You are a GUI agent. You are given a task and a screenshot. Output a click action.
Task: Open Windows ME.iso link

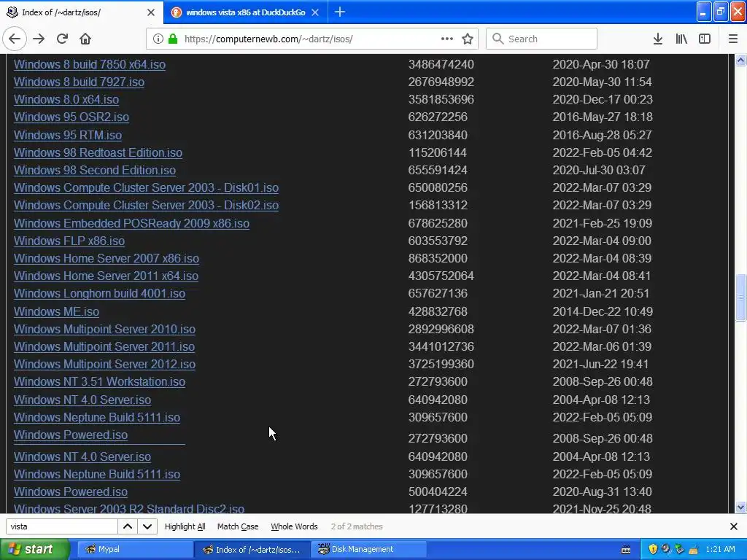coord(56,311)
